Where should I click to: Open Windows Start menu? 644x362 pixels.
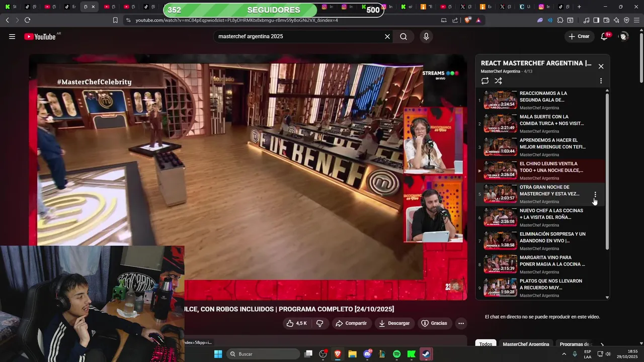[x=218, y=354]
